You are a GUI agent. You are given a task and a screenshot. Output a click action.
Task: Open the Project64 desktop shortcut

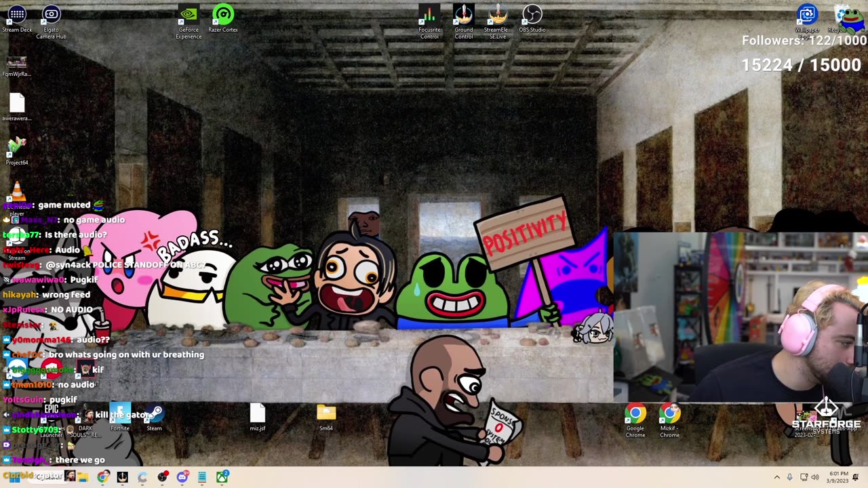coord(17,151)
